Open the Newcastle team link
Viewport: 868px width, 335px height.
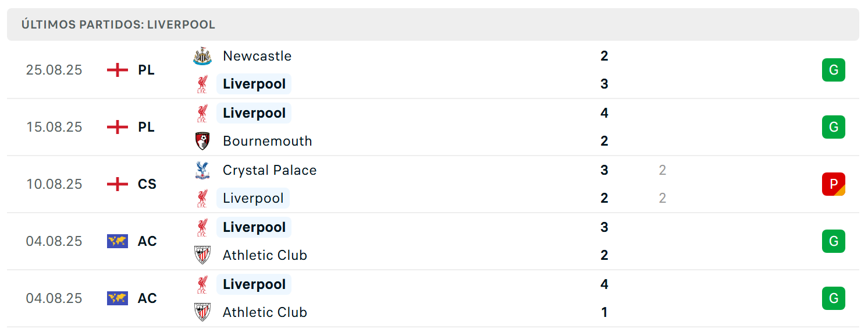click(x=257, y=56)
